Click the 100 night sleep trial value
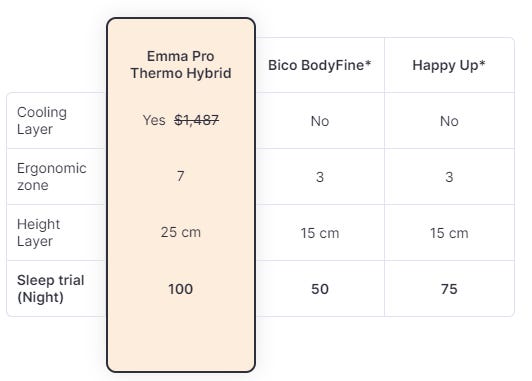The height and width of the screenshot is (381, 532). tap(180, 289)
